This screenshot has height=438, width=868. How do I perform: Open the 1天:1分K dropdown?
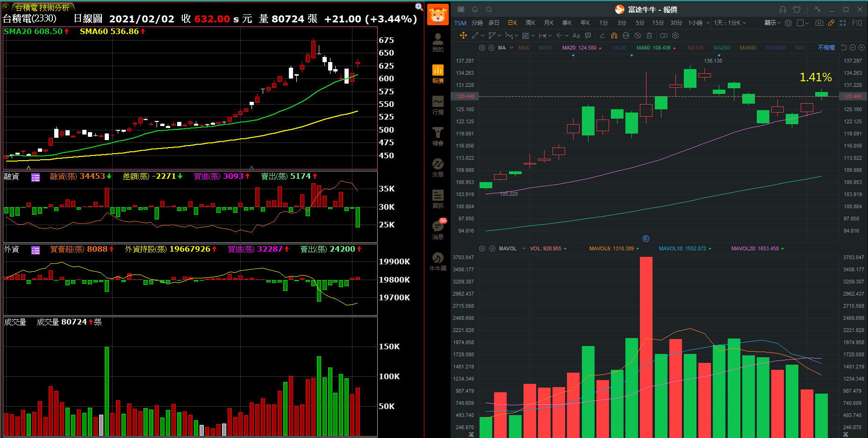(730, 23)
